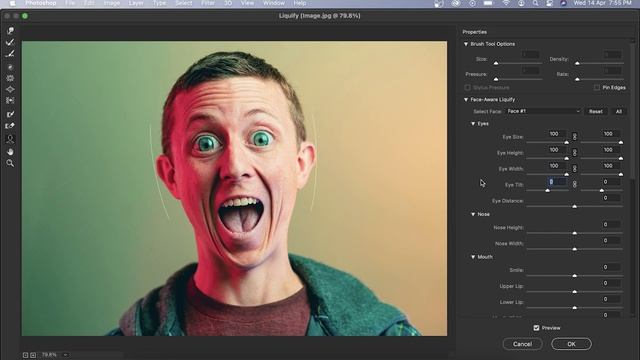Click the Nose Height slider handle
The height and width of the screenshot is (360, 640).
(x=574, y=233)
